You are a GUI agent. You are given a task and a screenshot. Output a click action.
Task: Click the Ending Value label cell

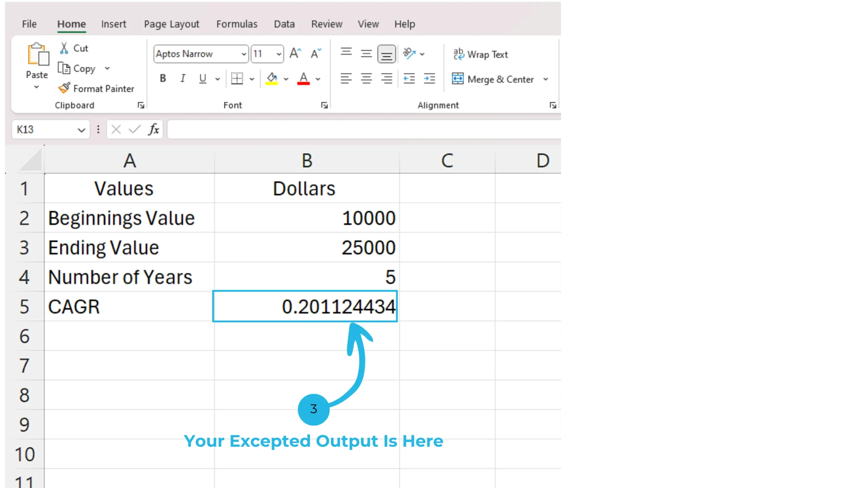pyautogui.click(x=130, y=247)
